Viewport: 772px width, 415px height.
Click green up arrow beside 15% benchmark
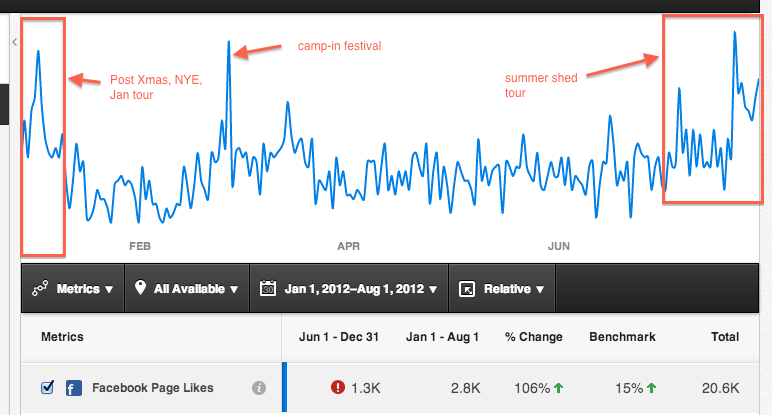click(x=651, y=388)
